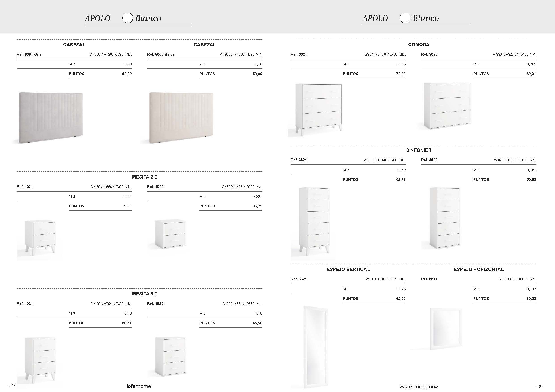Click the Ref. 3521 tall chest image
This screenshot has height=392, width=555.
point(314,221)
